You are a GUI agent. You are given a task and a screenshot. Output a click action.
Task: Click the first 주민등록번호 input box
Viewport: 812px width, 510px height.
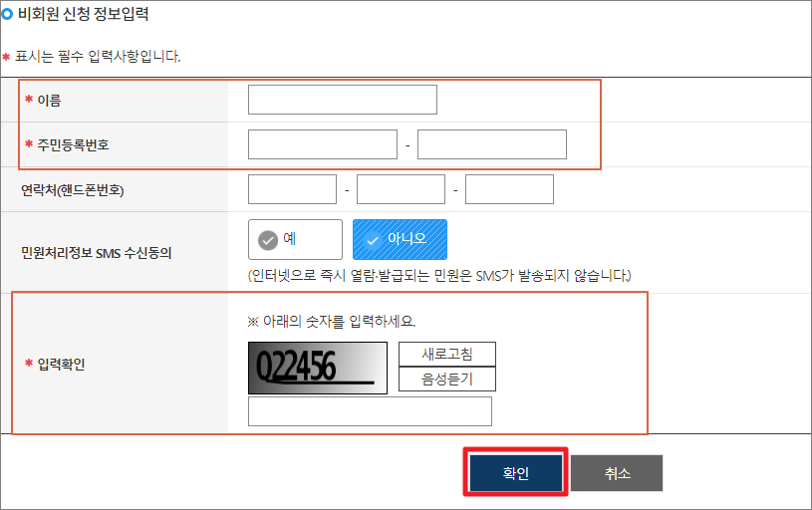323,144
